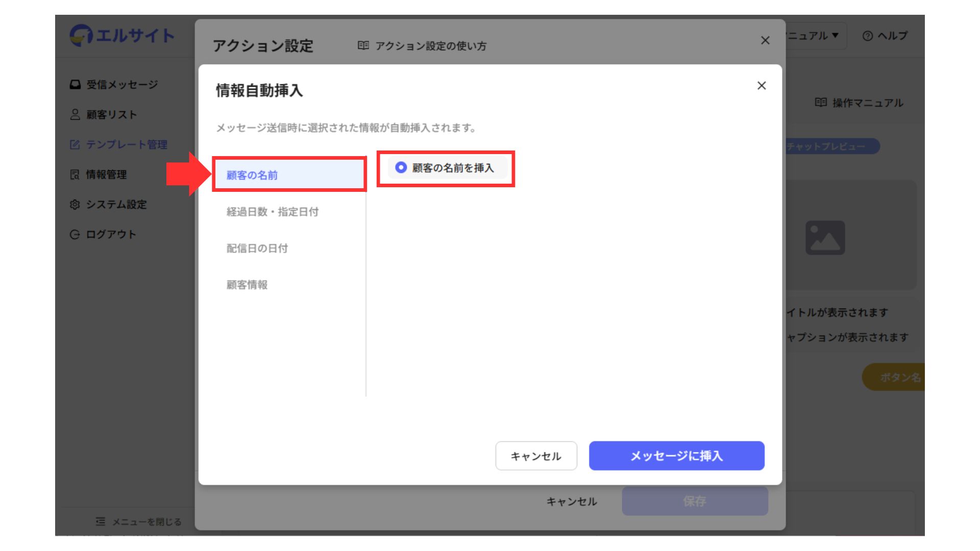Viewport: 980px width, 551px height.
Task: Expand the マニュアル dropdown arrow
Action: click(x=835, y=35)
